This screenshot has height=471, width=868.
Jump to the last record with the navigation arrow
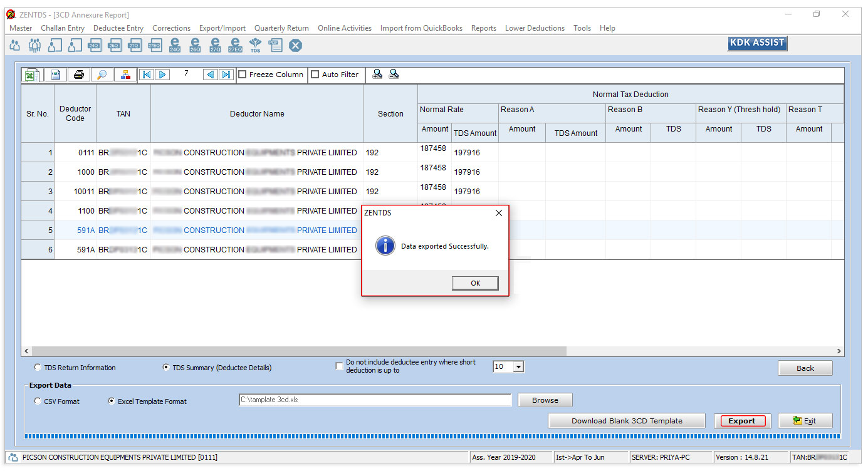226,75
